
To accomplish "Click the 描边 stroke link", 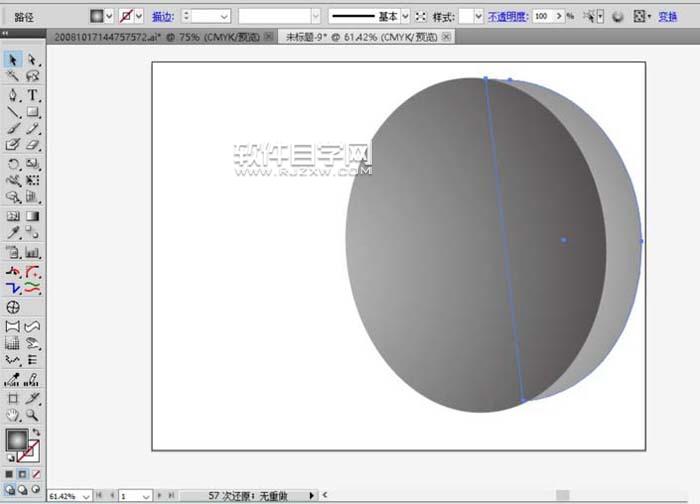I will click(161, 17).
